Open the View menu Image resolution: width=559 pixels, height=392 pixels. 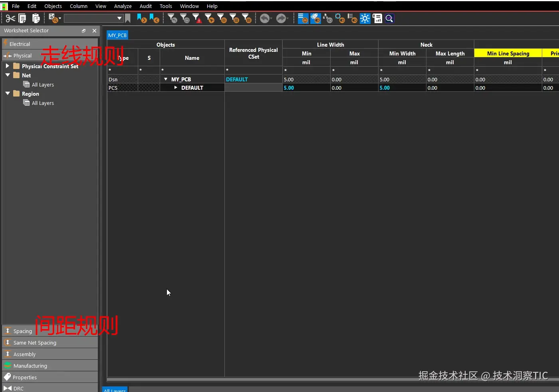tap(101, 6)
